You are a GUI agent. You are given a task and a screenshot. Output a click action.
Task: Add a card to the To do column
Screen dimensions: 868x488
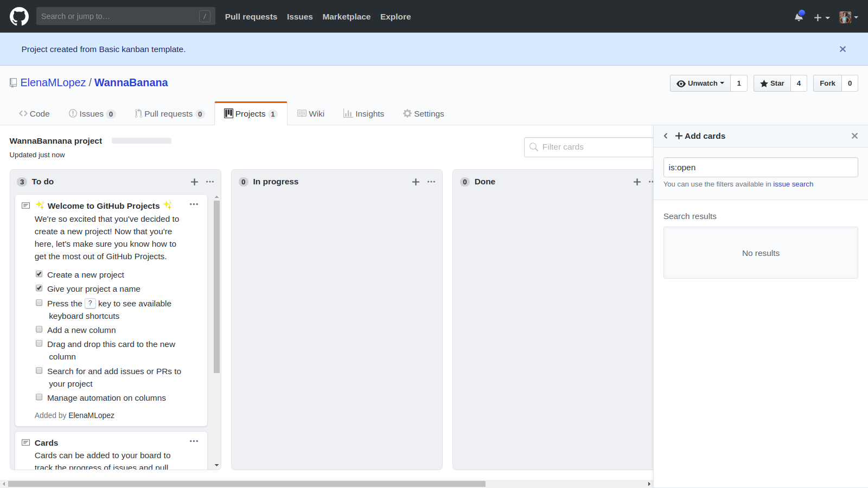pyautogui.click(x=194, y=182)
